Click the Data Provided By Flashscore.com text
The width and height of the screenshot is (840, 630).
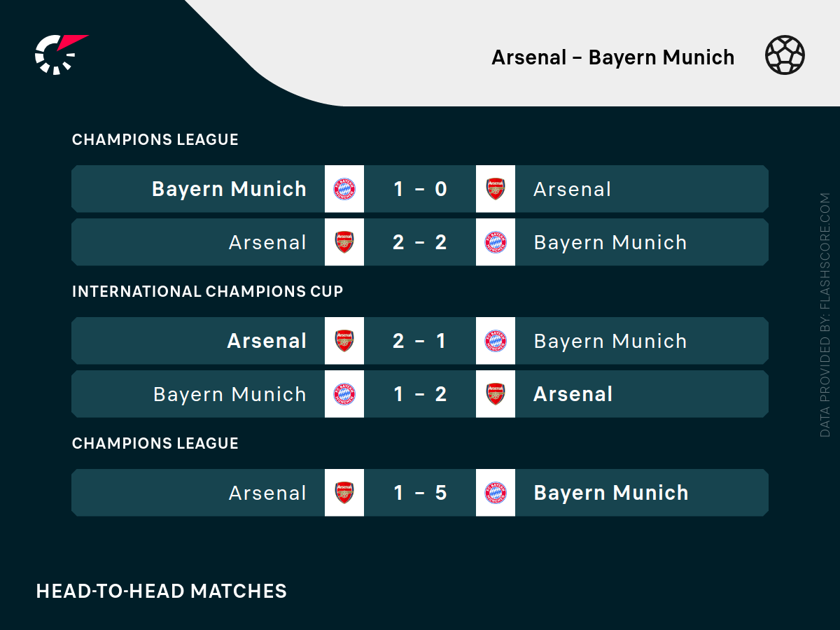coord(825,315)
